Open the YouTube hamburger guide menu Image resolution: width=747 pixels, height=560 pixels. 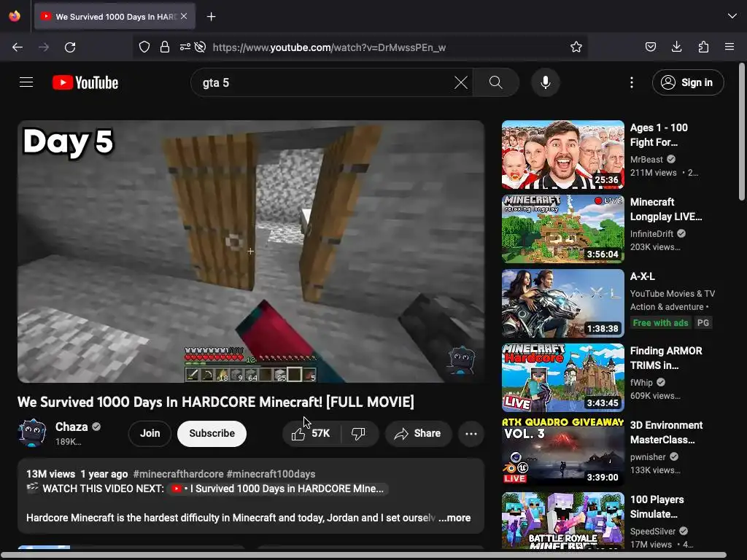click(x=26, y=82)
